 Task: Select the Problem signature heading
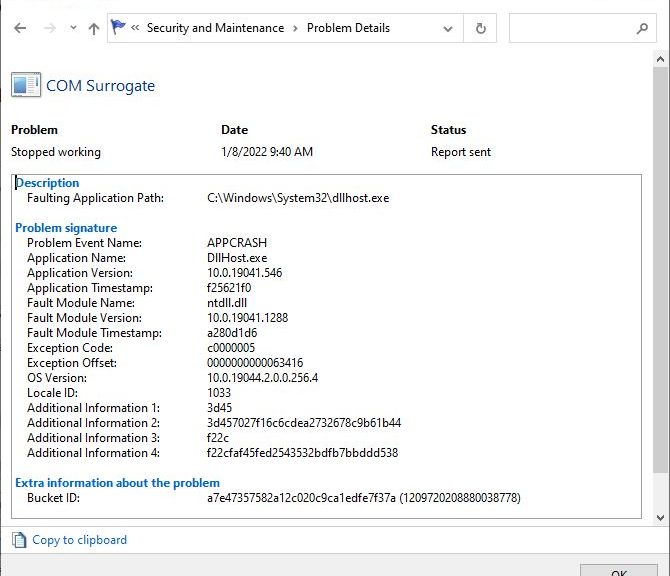pyautogui.click(x=66, y=228)
